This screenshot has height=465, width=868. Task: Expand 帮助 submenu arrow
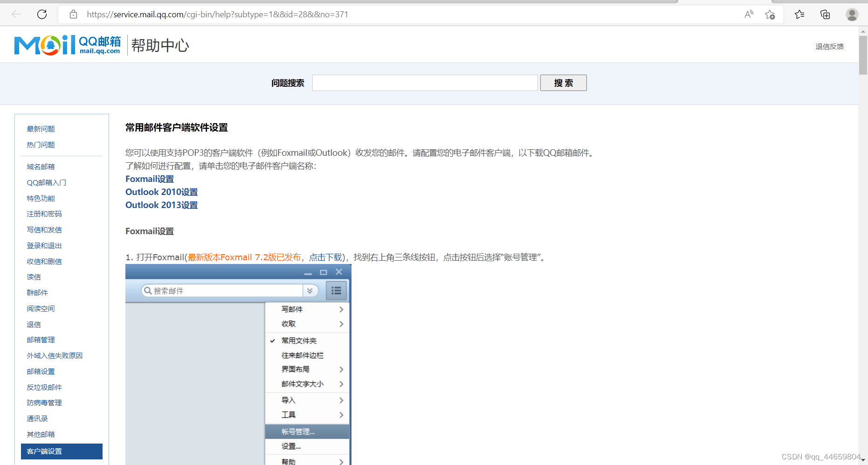click(341, 462)
